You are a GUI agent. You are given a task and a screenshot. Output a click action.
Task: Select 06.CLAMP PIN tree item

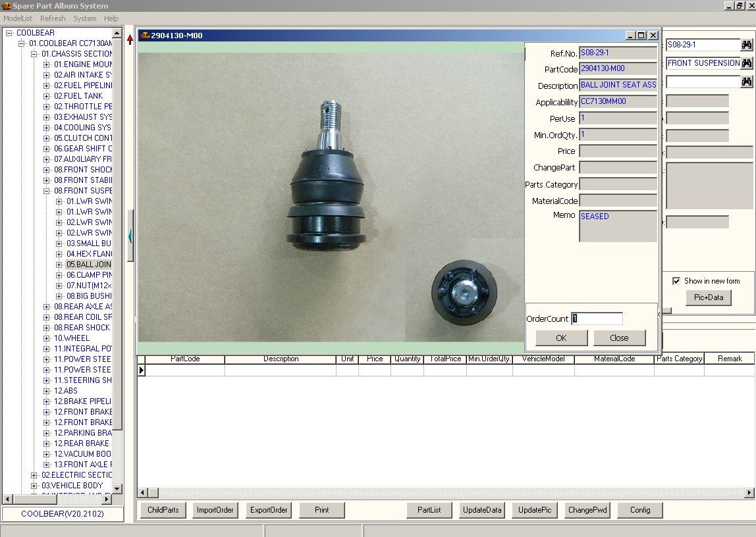click(x=89, y=275)
